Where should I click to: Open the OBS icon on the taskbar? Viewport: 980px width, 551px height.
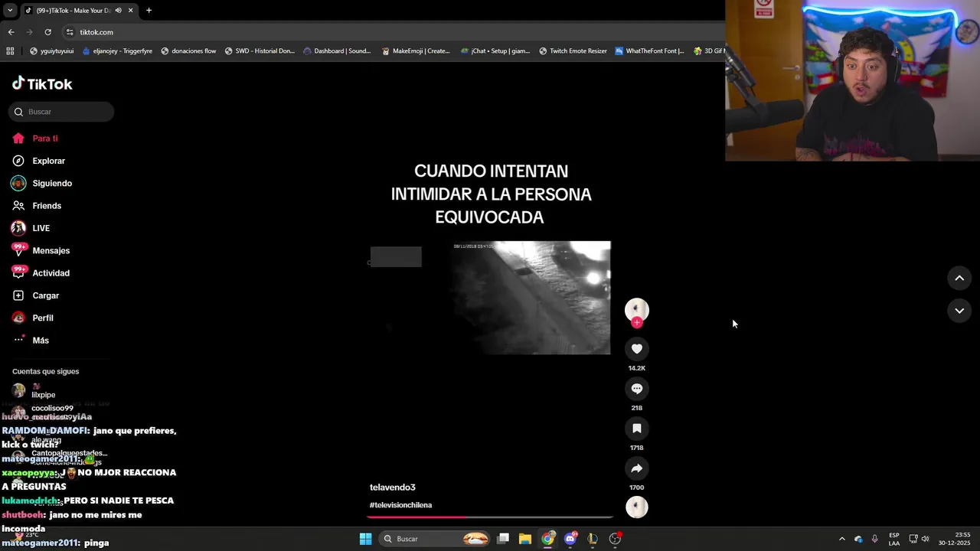click(x=615, y=539)
